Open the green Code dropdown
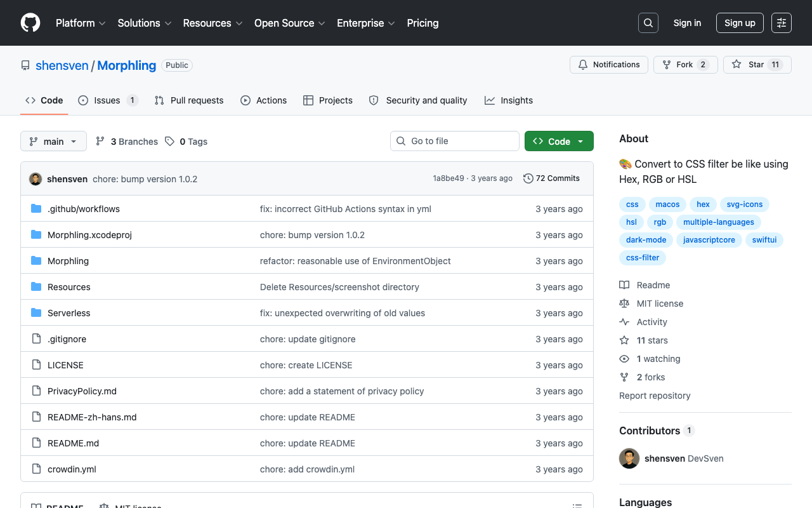Image resolution: width=812 pixels, height=508 pixels. [559, 141]
